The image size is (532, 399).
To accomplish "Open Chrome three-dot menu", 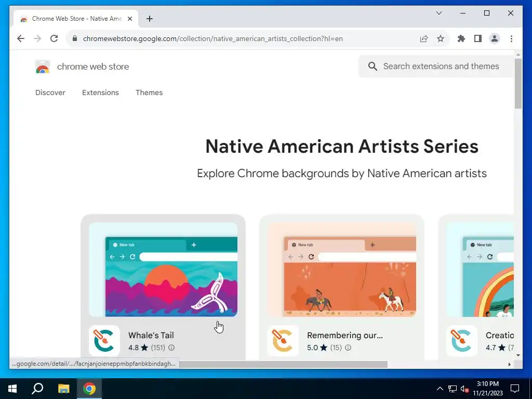I will (x=511, y=38).
